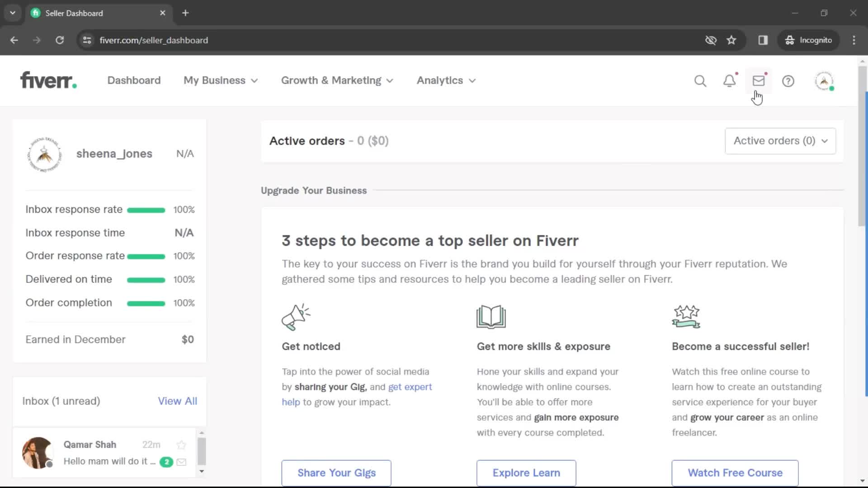Click Share Your Gigs button
The width and height of the screenshot is (868, 488).
click(337, 473)
